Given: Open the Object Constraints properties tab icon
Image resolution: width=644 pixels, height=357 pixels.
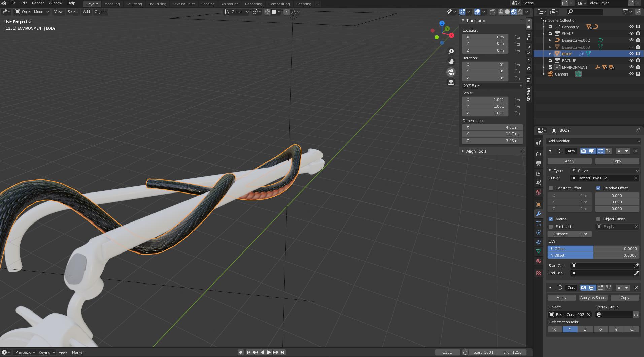Looking at the screenshot, I should click(539, 242).
